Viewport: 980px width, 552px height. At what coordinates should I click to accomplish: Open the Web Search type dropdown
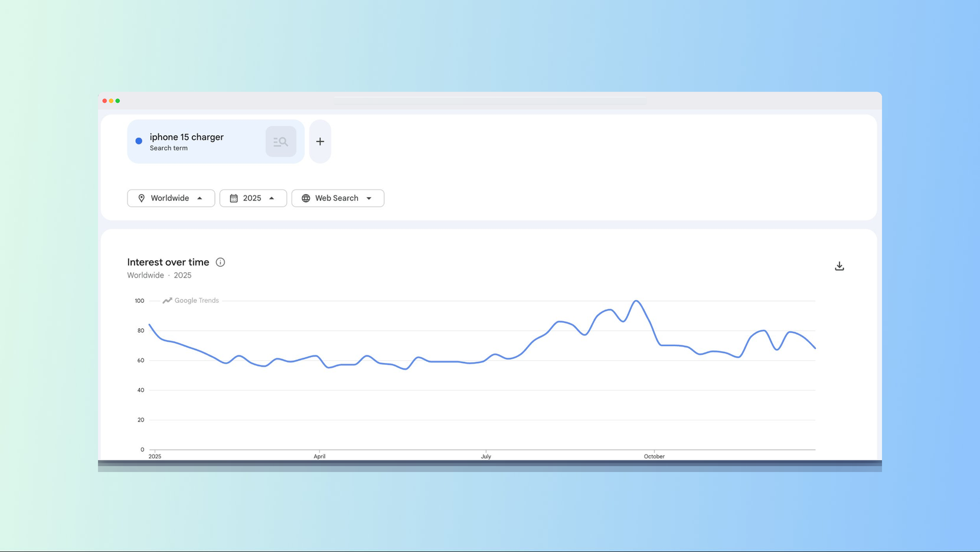(x=369, y=198)
